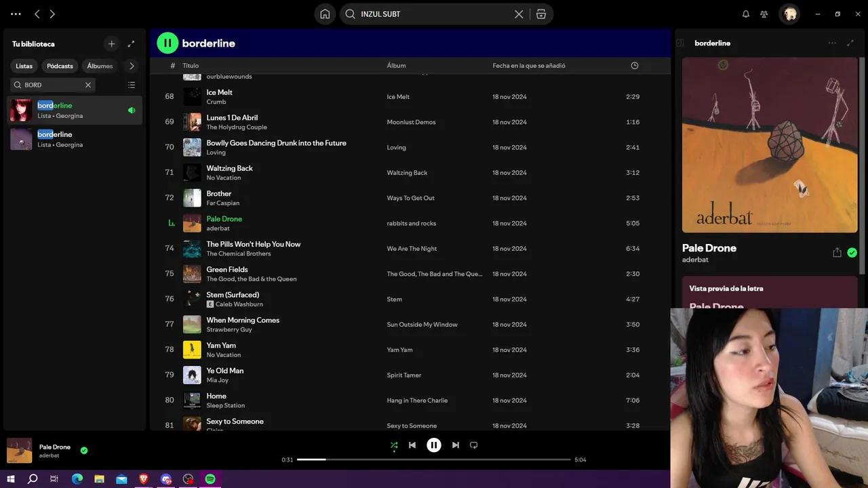Skip to the previous track
Screen dimensions: 868x488
point(412,445)
